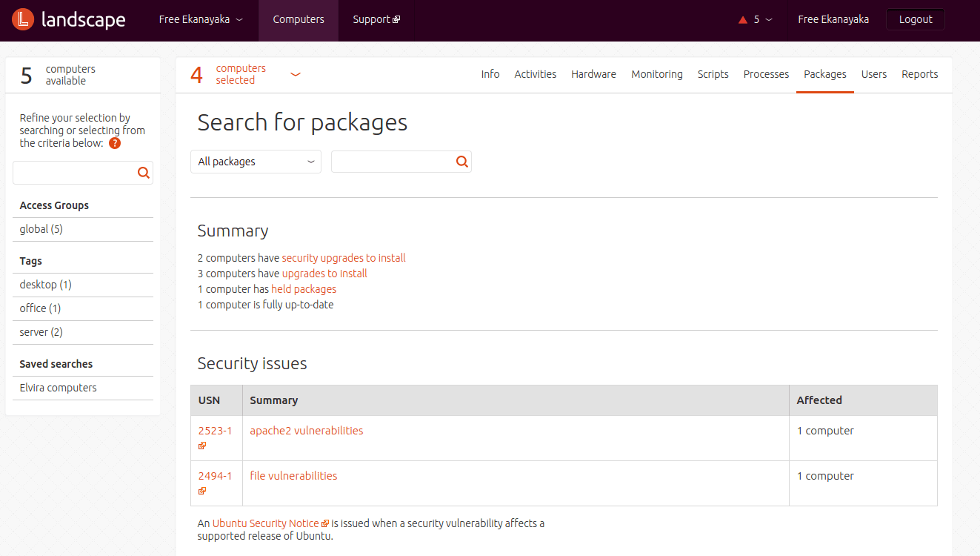980x556 pixels.
Task: Select the Elvira computers saved search
Action: [x=58, y=388]
